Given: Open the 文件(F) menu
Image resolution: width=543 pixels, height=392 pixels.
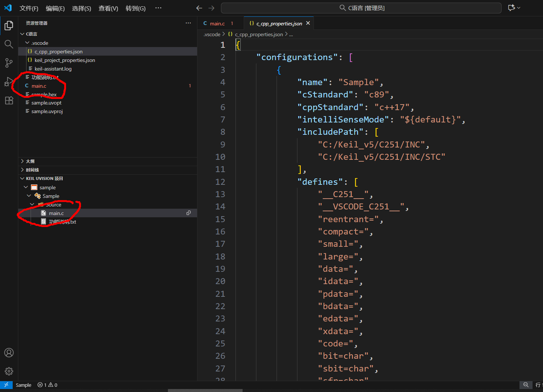Looking at the screenshot, I should click(29, 8).
